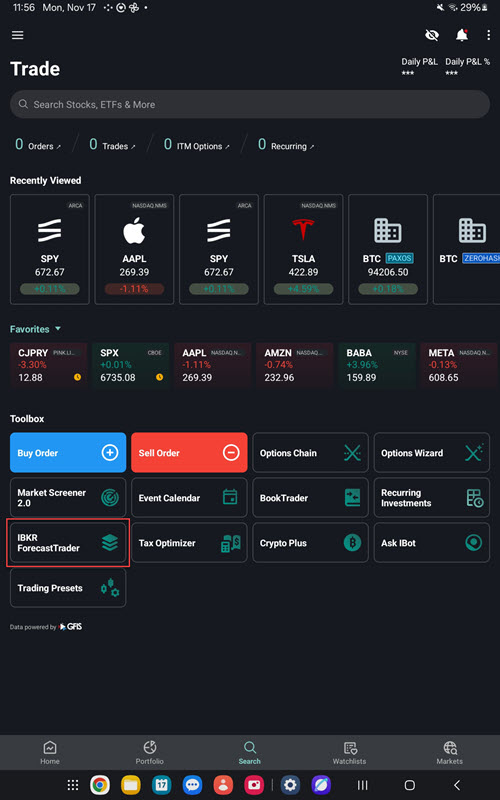Tap the Daily P&L % value
The height and width of the screenshot is (800, 500).
pyautogui.click(x=451, y=73)
